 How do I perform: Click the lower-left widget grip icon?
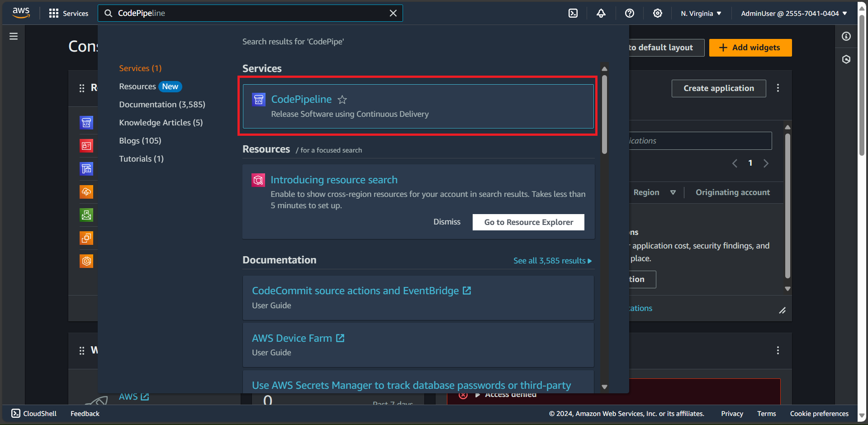coord(82,351)
